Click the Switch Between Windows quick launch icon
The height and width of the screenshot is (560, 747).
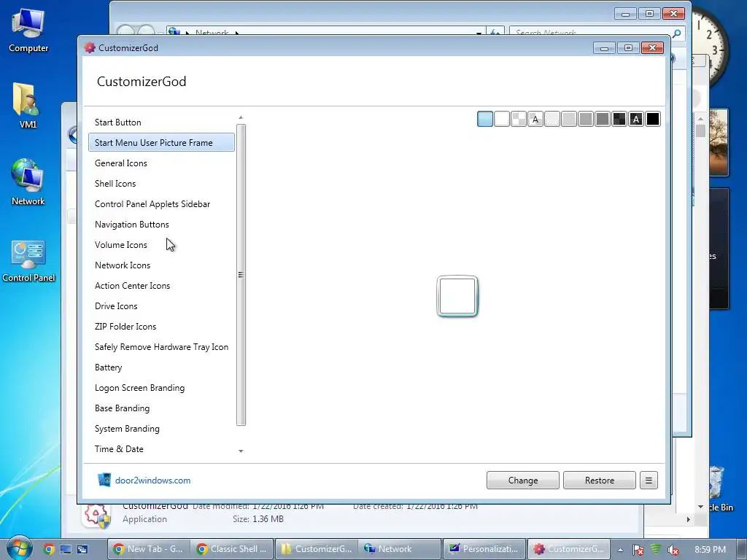pyautogui.click(x=82, y=549)
